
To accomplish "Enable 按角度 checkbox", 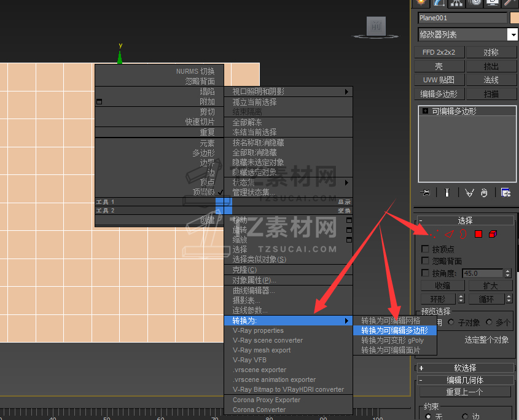I will tap(425, 273).
